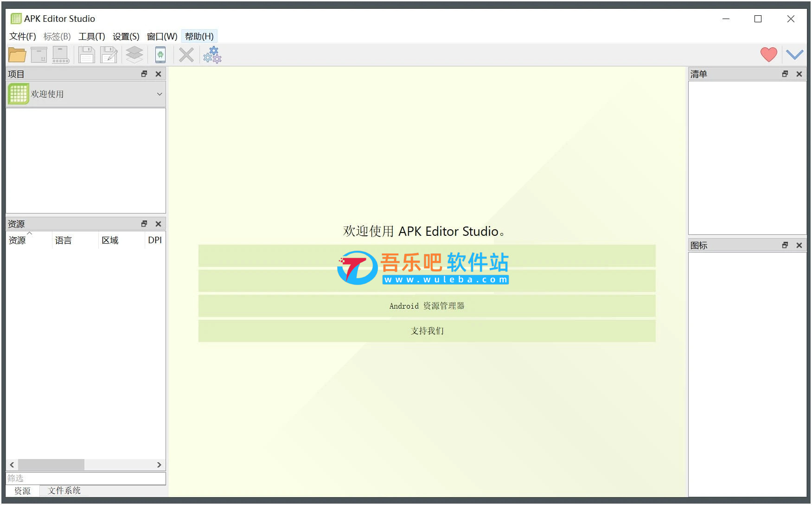The width and height of the screenshot is (812, 505).
Task: Click the Save floppy disk icon
Action: (86, 55)
